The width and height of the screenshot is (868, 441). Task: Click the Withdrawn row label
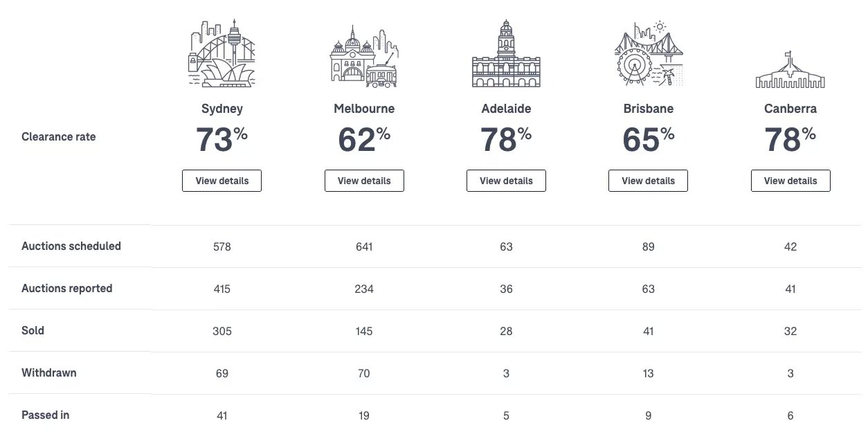pyautogui.click(x=49, y=372)
